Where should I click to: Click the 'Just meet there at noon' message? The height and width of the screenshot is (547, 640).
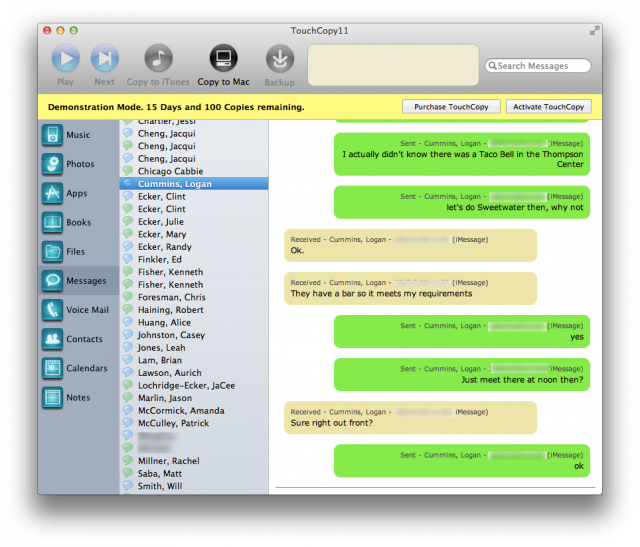[462, 375]
